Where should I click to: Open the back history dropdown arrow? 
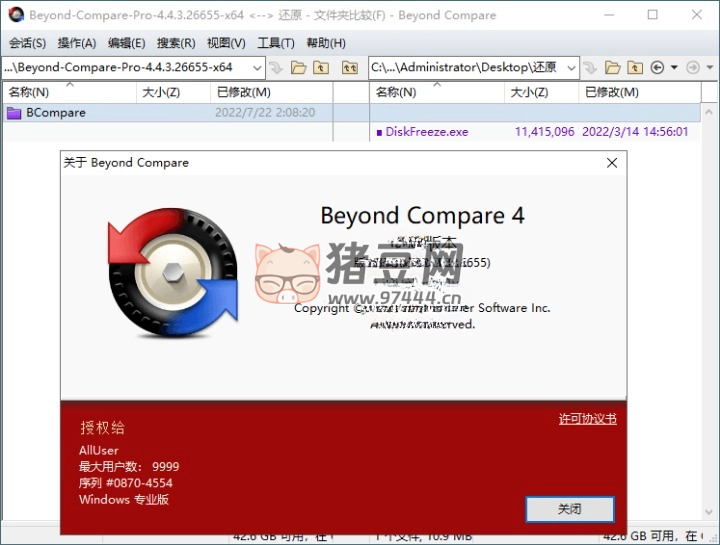(x=674, y=68)
